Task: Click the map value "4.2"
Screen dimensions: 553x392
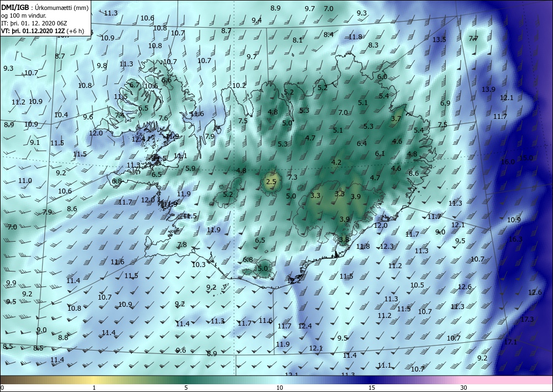Action: pos(336,162)
